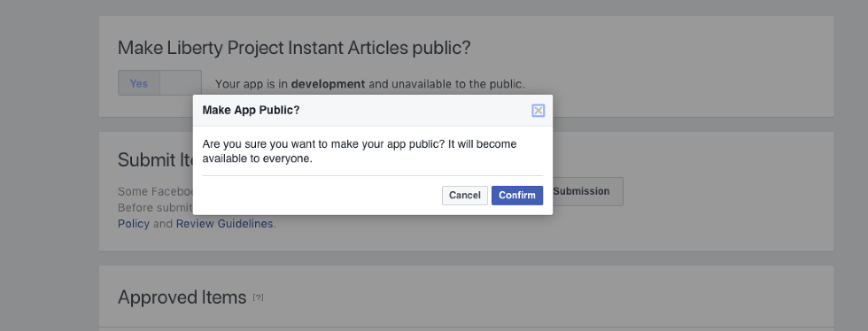Viewport: 868px width, 331px height.
Task: Toggle the Yes public switch
Action: click(159, 83)
